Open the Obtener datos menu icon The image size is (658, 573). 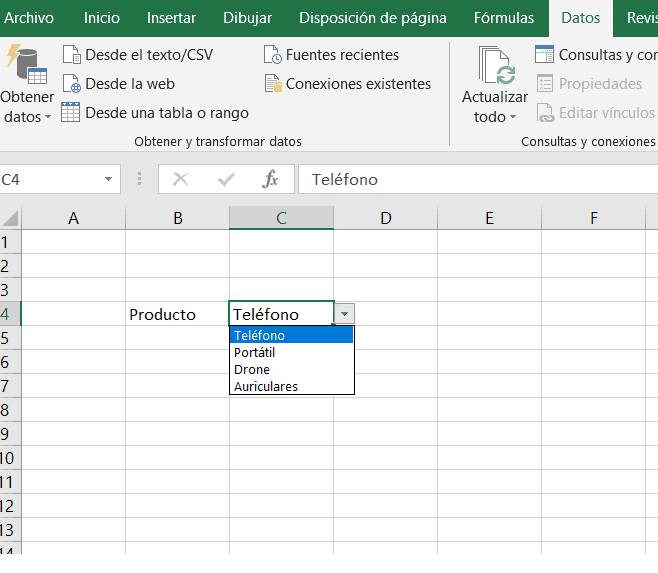27,64
